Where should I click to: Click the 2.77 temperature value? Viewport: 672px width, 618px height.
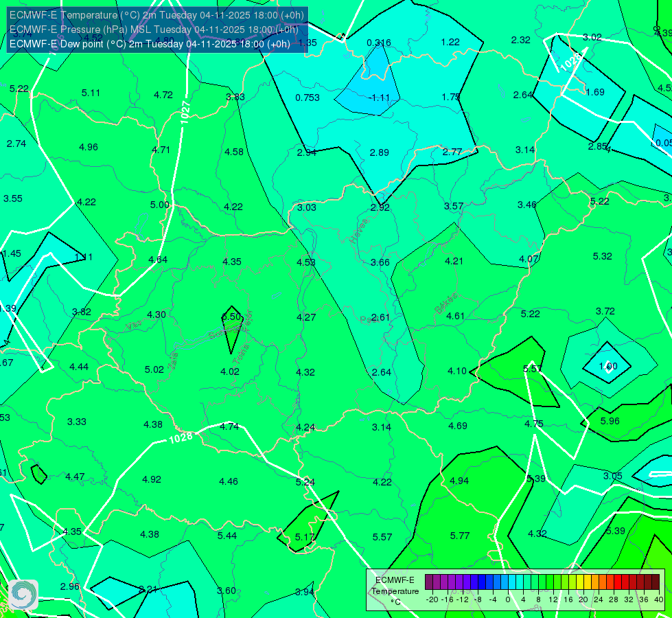pos(452,152)
